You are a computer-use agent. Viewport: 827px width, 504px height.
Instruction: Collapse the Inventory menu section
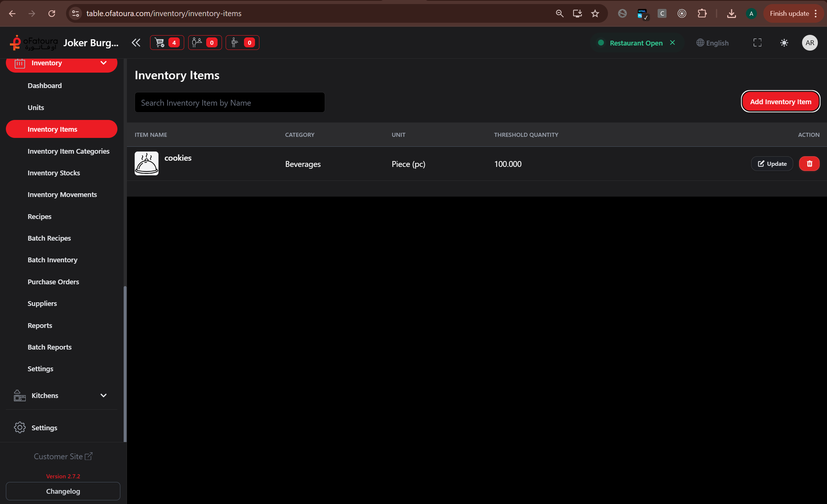point(103,63)
